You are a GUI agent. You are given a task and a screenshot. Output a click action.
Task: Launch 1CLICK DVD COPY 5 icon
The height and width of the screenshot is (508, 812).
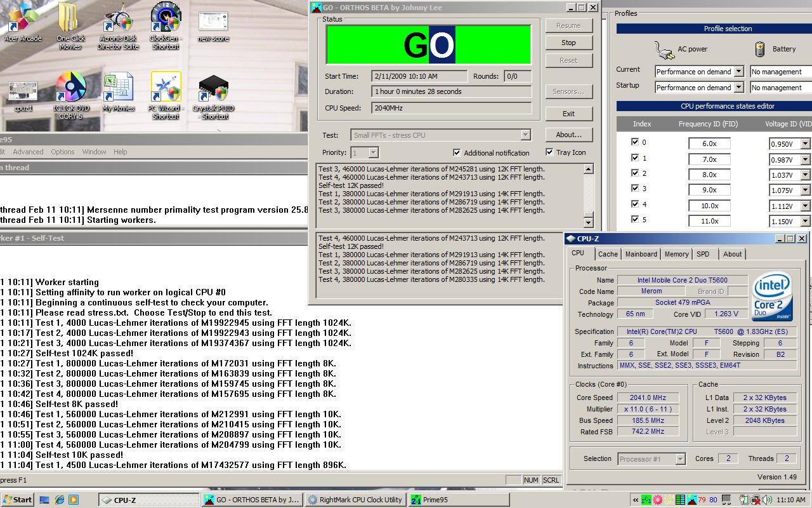(x=70, y=95)
